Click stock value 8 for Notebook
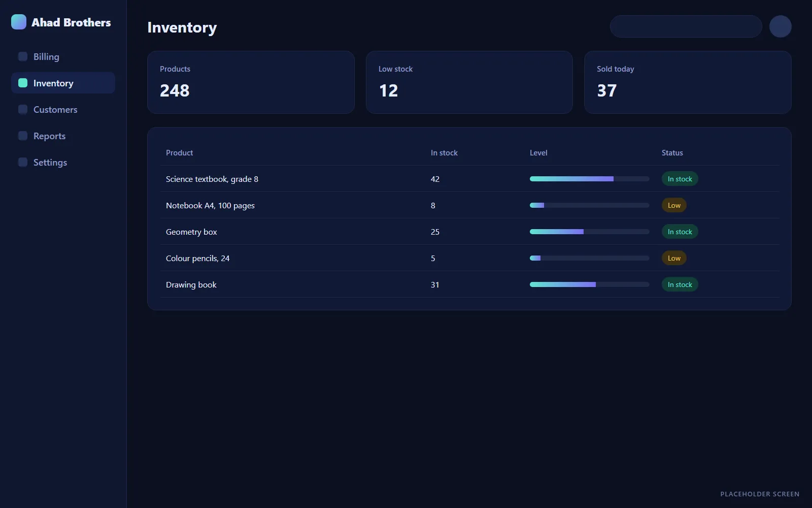Image resolution: width=812 pixels, height=508 pixels. click(x=433, y=205)
